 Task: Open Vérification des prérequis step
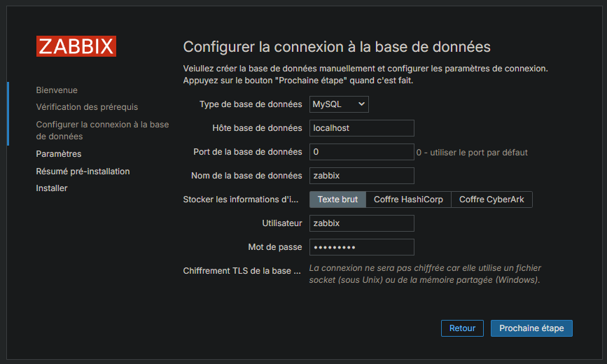pos(87,107)
